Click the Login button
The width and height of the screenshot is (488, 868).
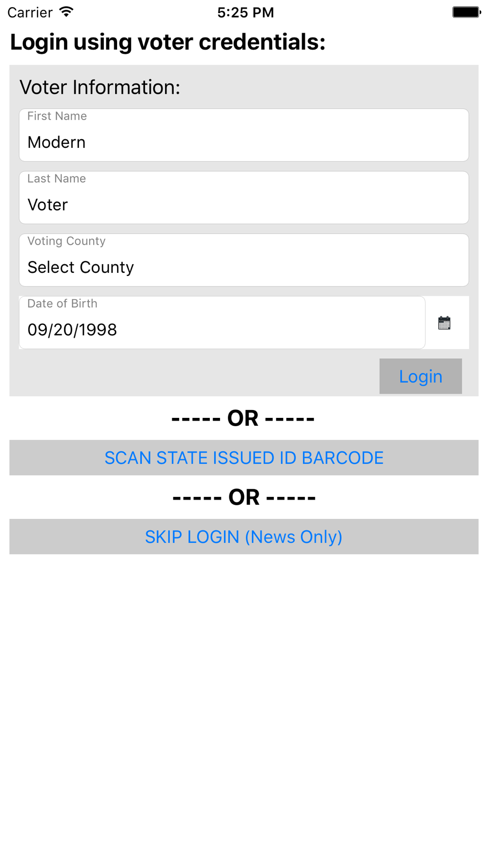tap(421, 376)
